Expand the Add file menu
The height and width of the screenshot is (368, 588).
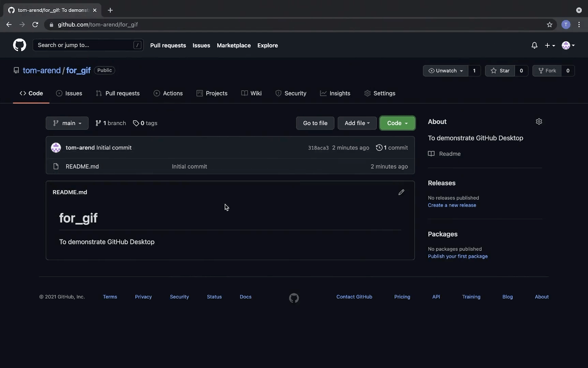point(357,123)
